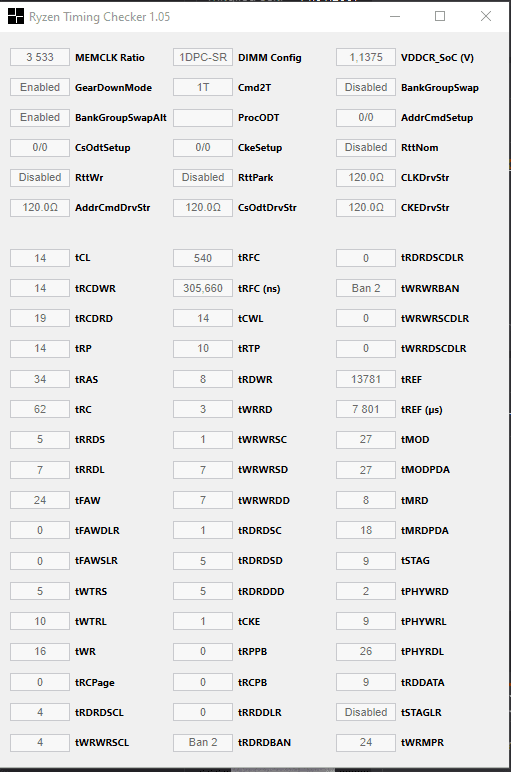Click the tRFC value field showing 540
This screenshot has height=772, width=511.
[203, 258]
